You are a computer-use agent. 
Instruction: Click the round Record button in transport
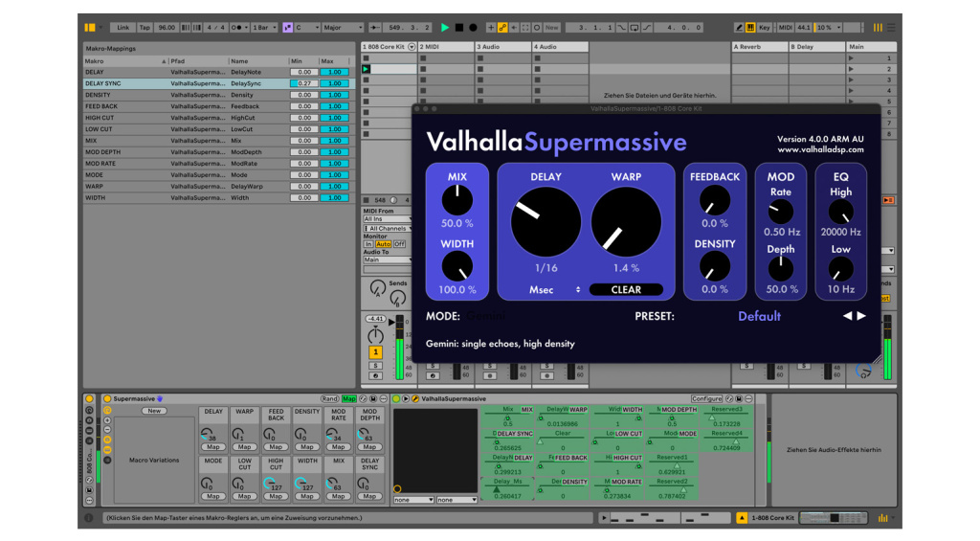tap(473, 28)
